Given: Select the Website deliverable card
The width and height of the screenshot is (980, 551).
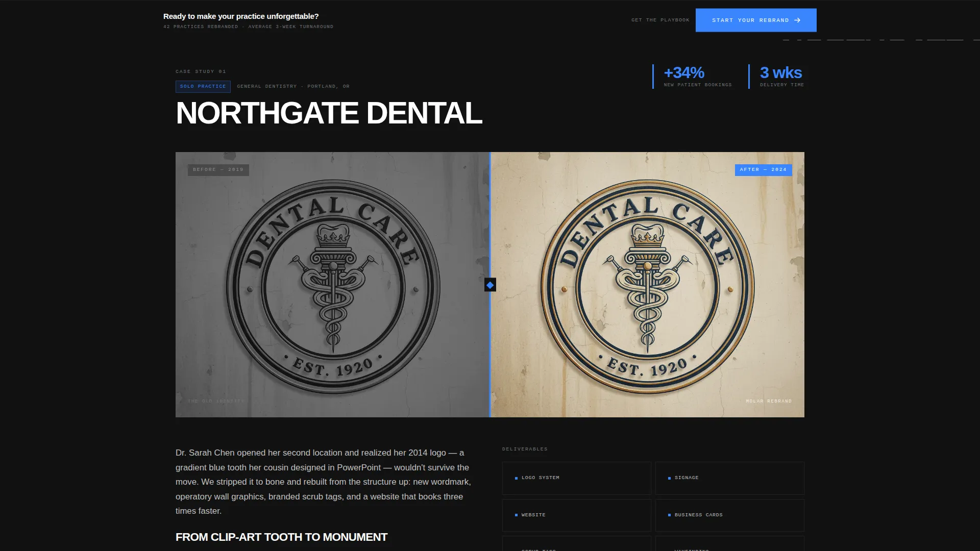Looking at the screenshot, I should click(x=577, y=515).
